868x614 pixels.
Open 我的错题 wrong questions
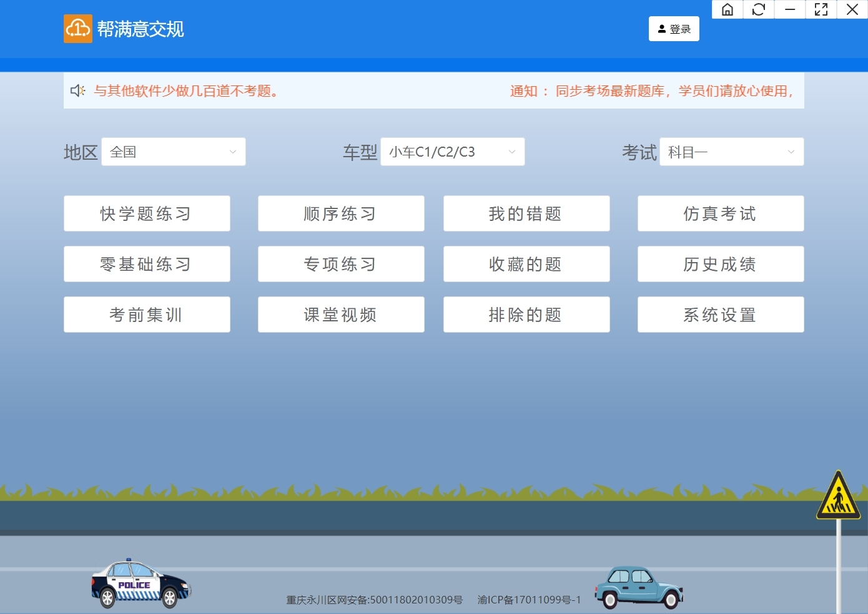pos(526,213)
